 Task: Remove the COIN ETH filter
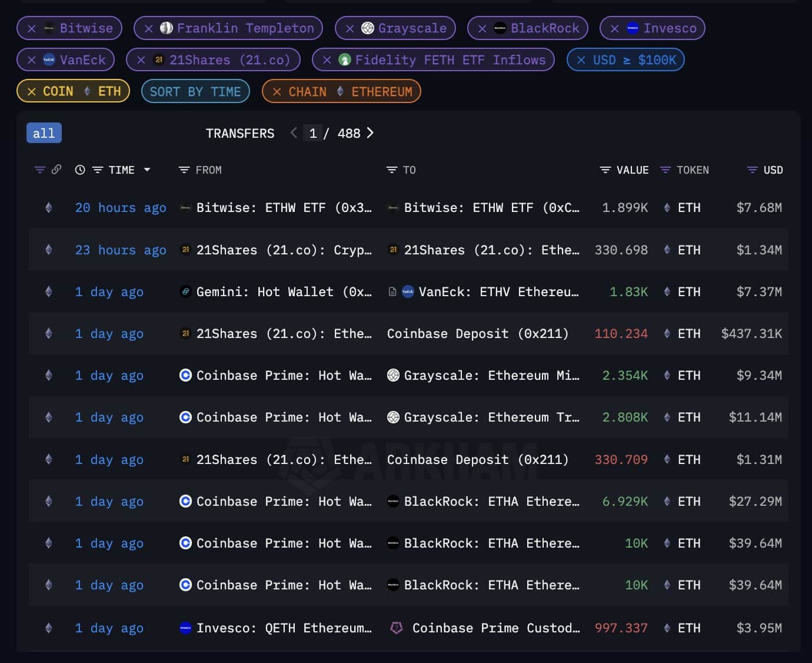pos(32,92)
